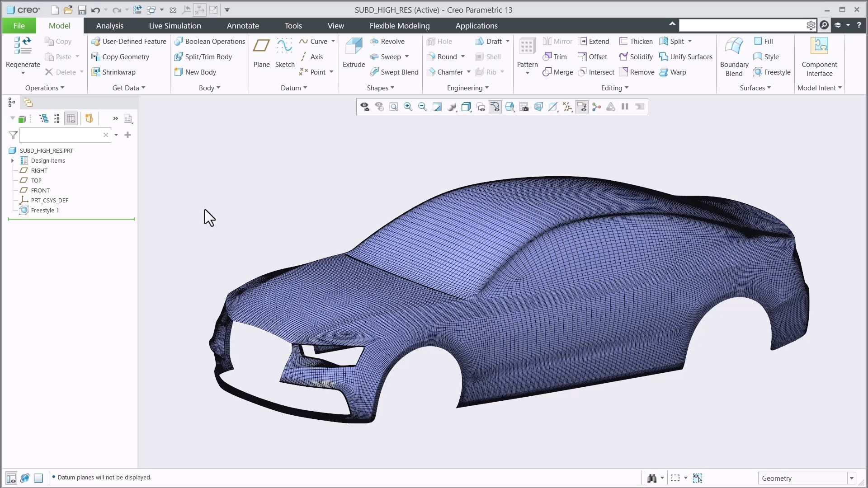Click the Refit view icon in graphics toolbar
Image resolution: width=868 pixels, height=488 pixels.
pyautogui.click(x=394, y=107)
